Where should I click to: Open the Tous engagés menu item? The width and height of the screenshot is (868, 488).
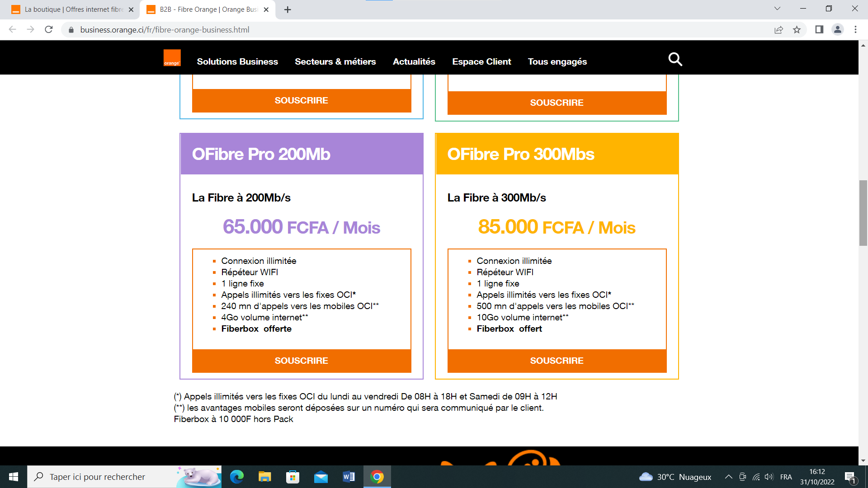[557, 61]
